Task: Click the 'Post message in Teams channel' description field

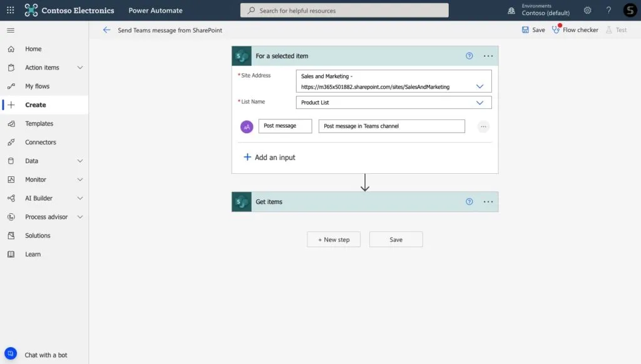Action: [392, 126]
